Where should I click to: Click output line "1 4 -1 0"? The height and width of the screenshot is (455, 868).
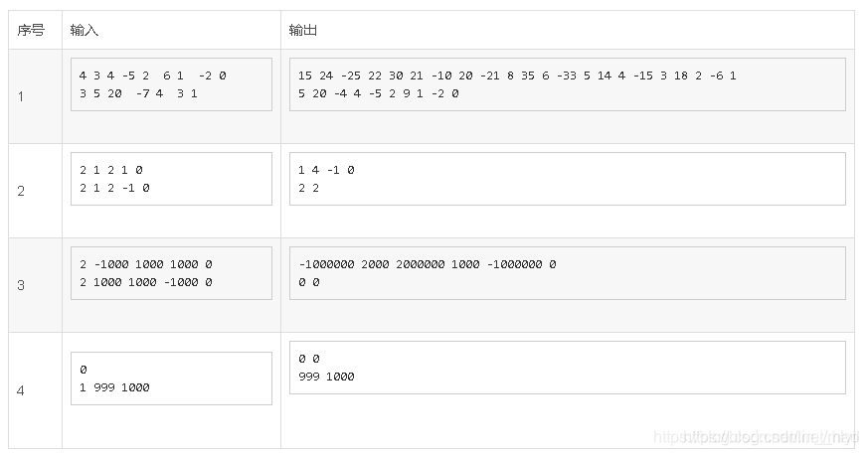click(326, 170)
